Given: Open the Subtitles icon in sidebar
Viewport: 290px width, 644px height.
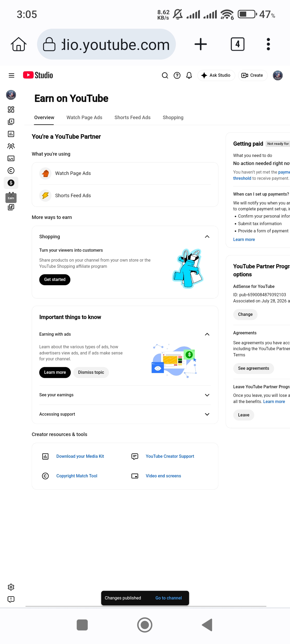Looking at the screenshot, I should (x=11, y=158).
